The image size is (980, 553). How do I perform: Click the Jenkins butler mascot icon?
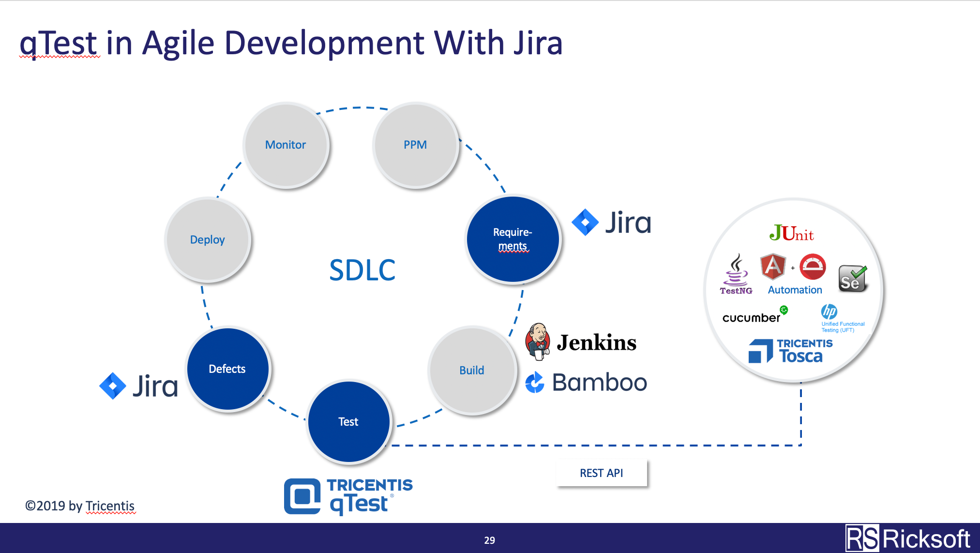(538, 341)
